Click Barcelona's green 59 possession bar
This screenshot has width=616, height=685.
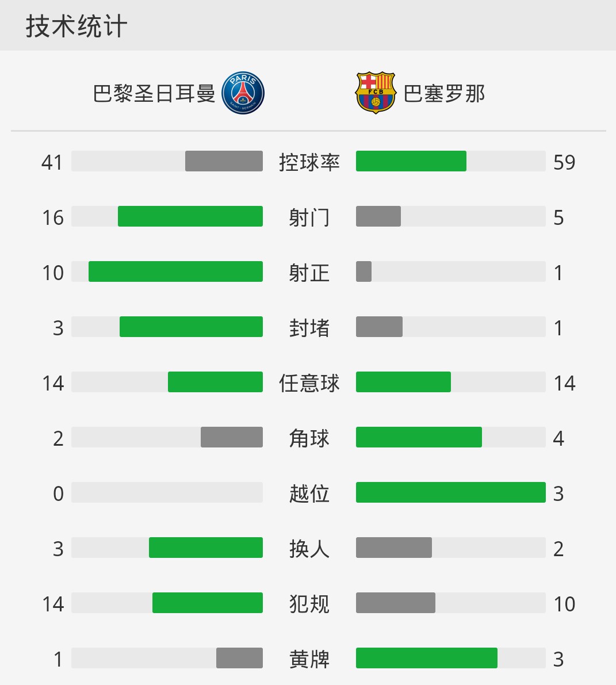click(411, 161)
